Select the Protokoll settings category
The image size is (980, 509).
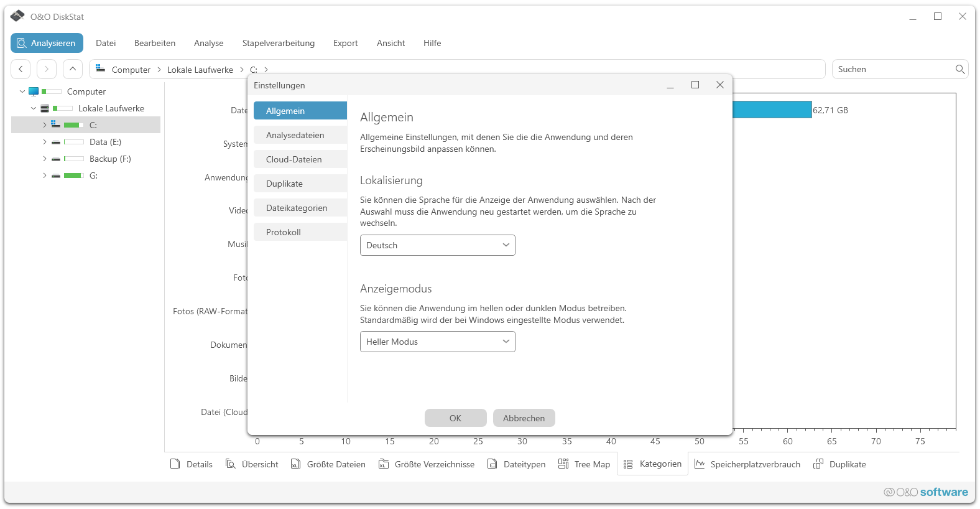point(300,232)
